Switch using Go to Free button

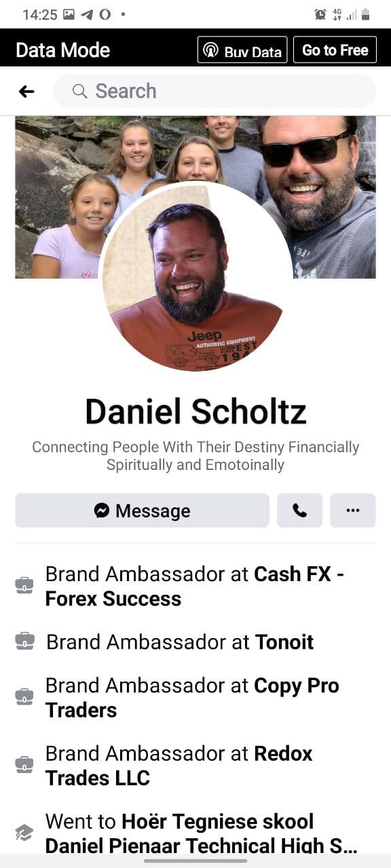(x=335, y=50)
